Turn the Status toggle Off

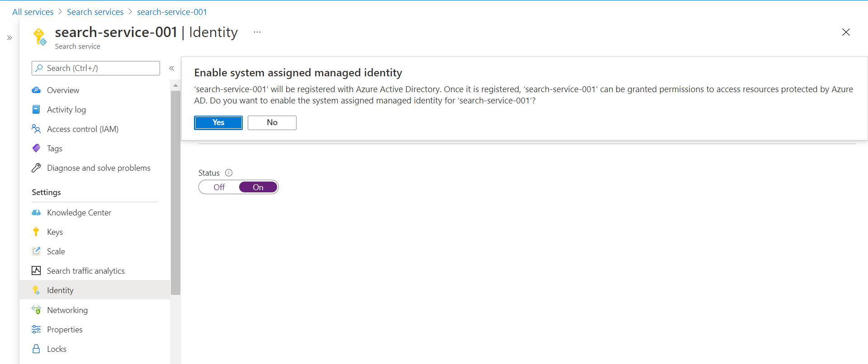point(219,187)
